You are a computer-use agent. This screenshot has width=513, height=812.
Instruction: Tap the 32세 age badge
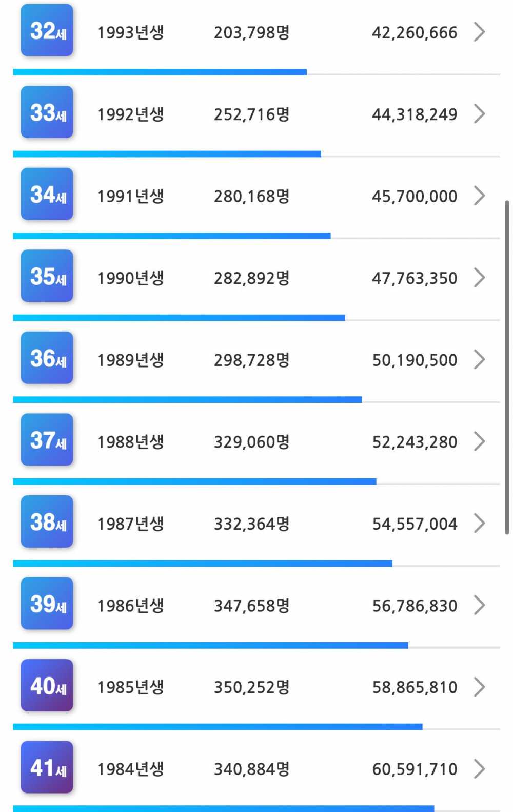click(x=47, y=30)
